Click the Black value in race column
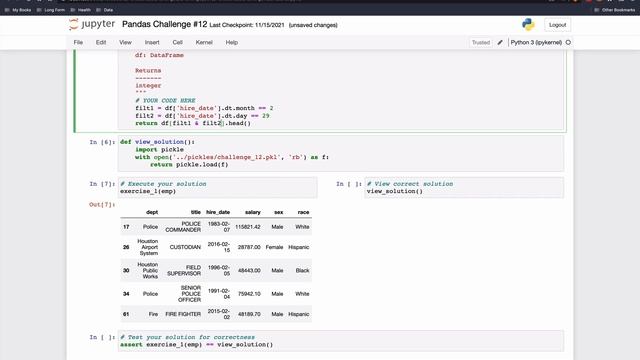 (x=302, y=271)
